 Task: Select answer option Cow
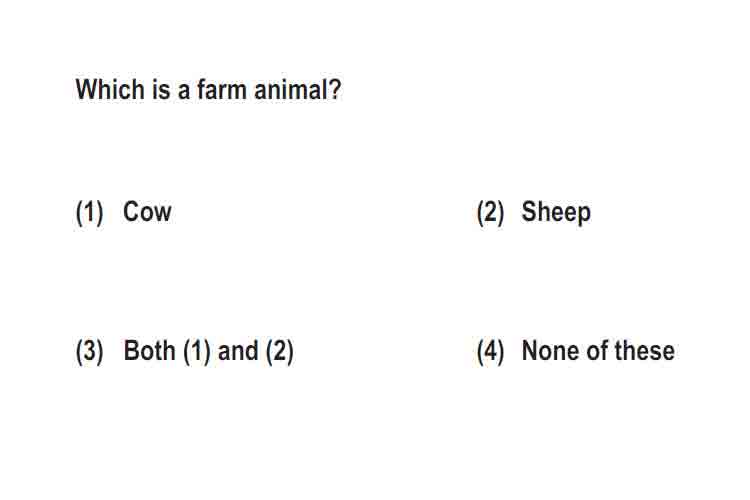tap(147, 211)
